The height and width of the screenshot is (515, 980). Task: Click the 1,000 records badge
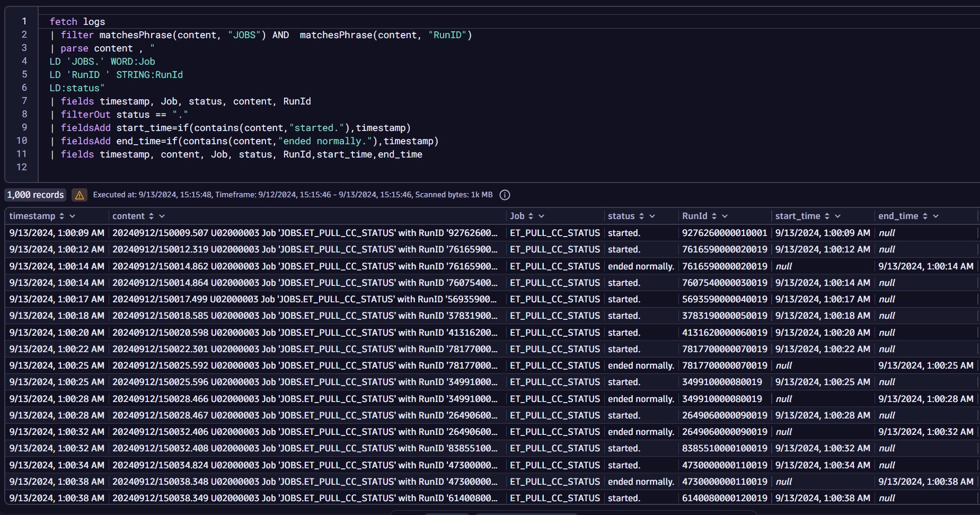click(35, 195)
